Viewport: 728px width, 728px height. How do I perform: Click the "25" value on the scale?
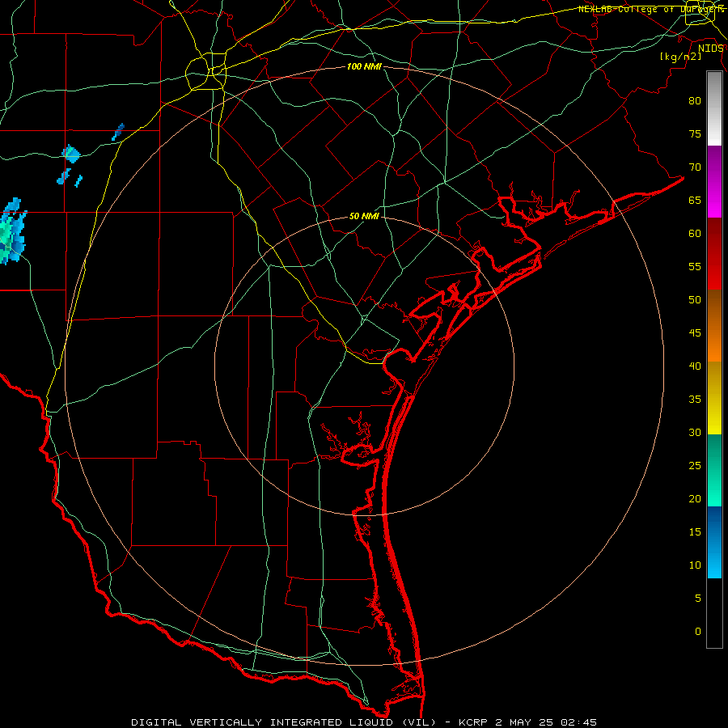coord(695,466)
